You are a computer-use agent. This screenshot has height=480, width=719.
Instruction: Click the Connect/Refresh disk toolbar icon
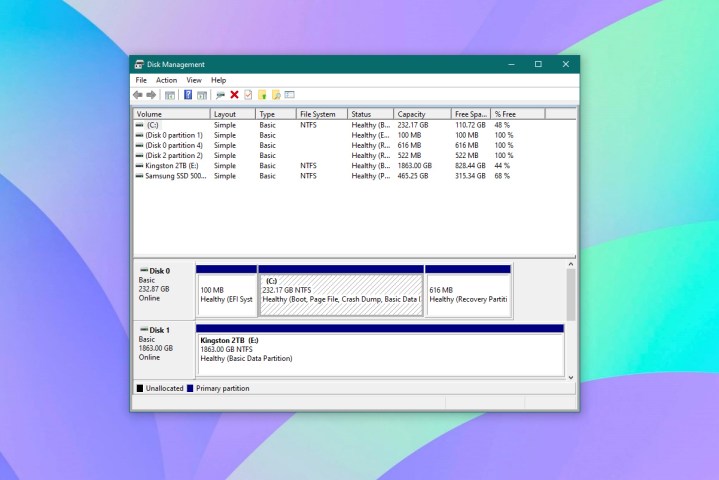pyautogui.click(x=221, y=95)
